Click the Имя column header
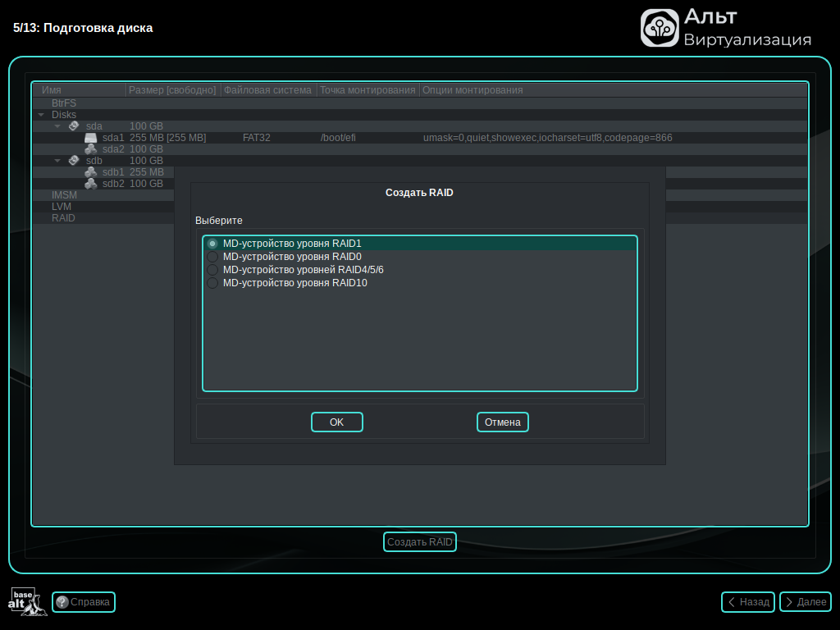Viewport: 840px width, 630px height. (x=80, y=90)
